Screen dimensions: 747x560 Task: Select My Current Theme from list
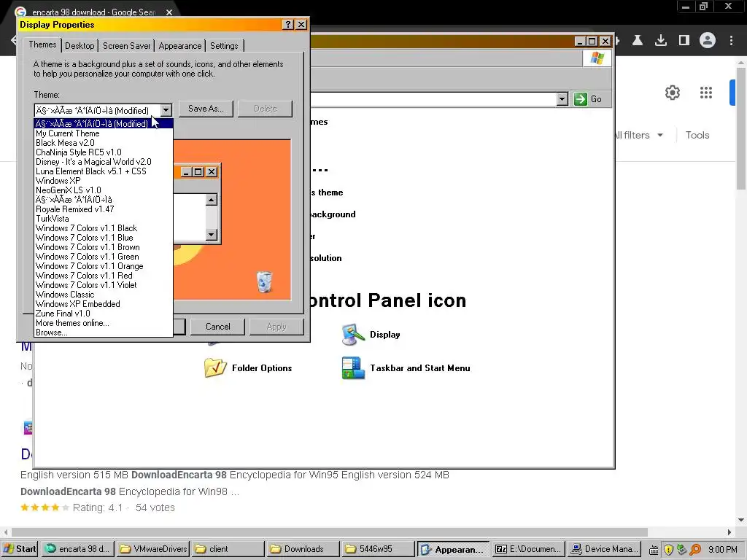(104, 133)
